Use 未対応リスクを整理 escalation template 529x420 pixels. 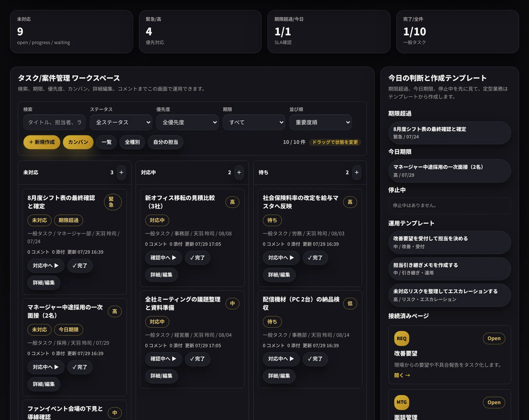[x=450, y=295]
